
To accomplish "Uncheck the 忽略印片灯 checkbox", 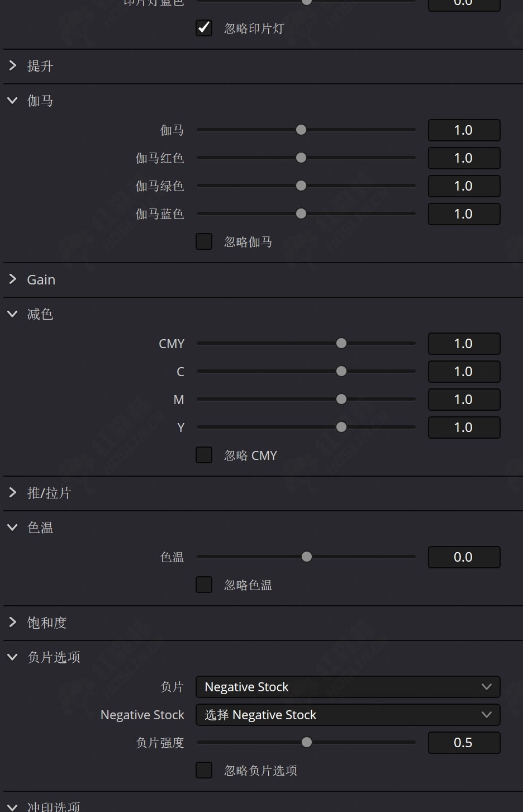I will (204, 28).
